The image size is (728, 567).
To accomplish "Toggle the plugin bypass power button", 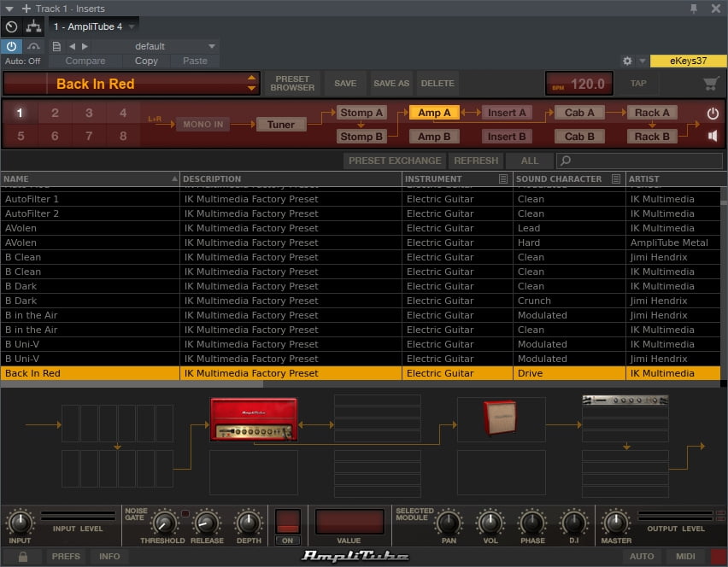I will (11, 46).
